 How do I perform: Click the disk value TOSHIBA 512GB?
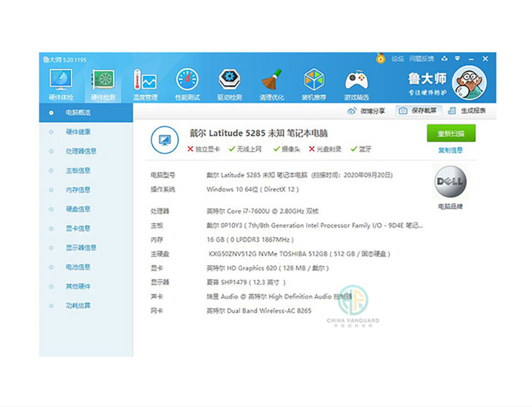pyautogui.click(x=299, y=254)
